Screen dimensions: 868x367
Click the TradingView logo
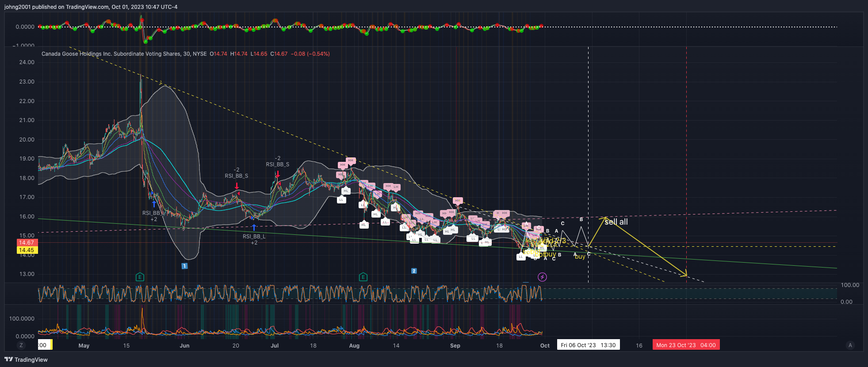[x=26, y=359]
